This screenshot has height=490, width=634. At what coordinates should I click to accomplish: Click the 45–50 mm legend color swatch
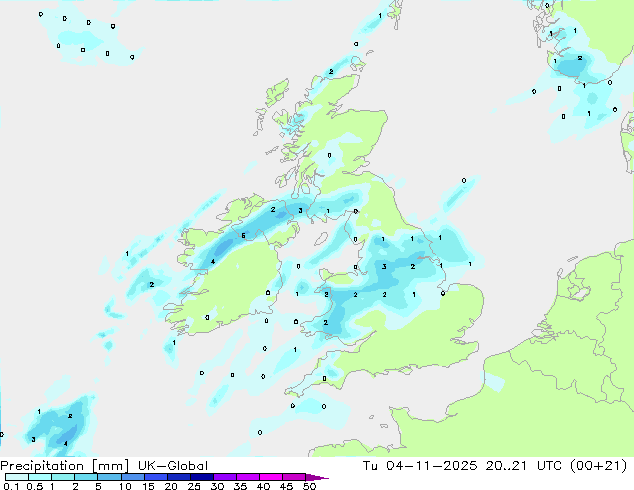point(294,477)
